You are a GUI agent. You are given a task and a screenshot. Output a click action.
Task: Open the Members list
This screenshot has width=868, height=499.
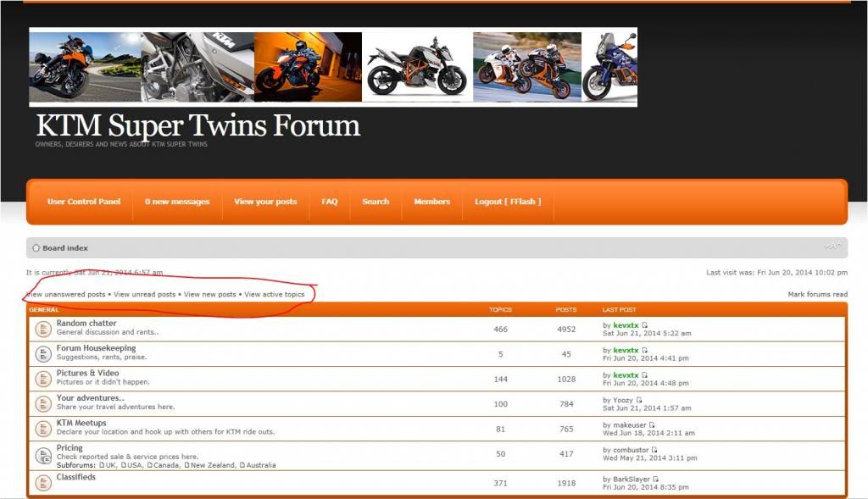pyautogui.click(x=431, y=202)
